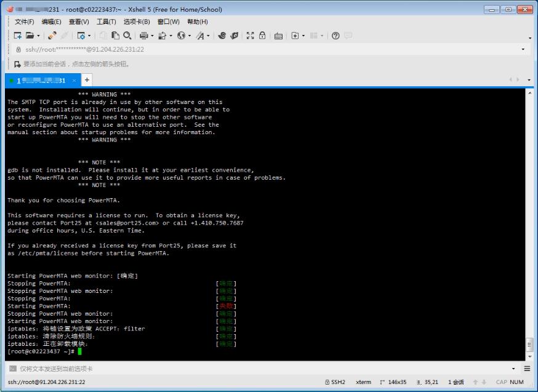Expand the address bar history dropdown

point(523,49)
